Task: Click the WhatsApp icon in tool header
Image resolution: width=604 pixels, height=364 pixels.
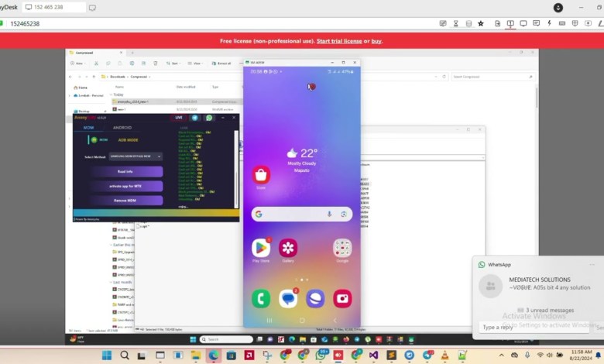Action: [x=209, y=118]
